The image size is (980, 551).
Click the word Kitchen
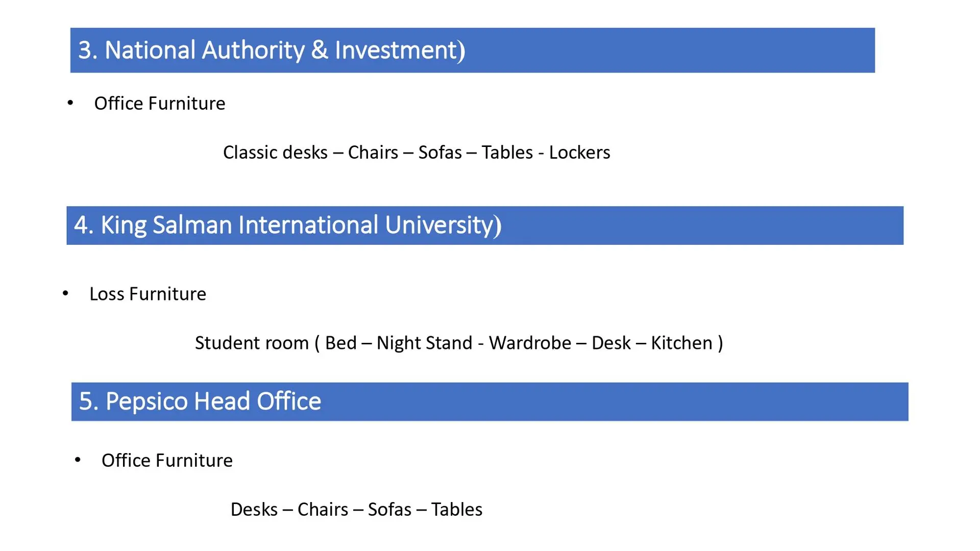pyautogui.click(x=681, y=343)
